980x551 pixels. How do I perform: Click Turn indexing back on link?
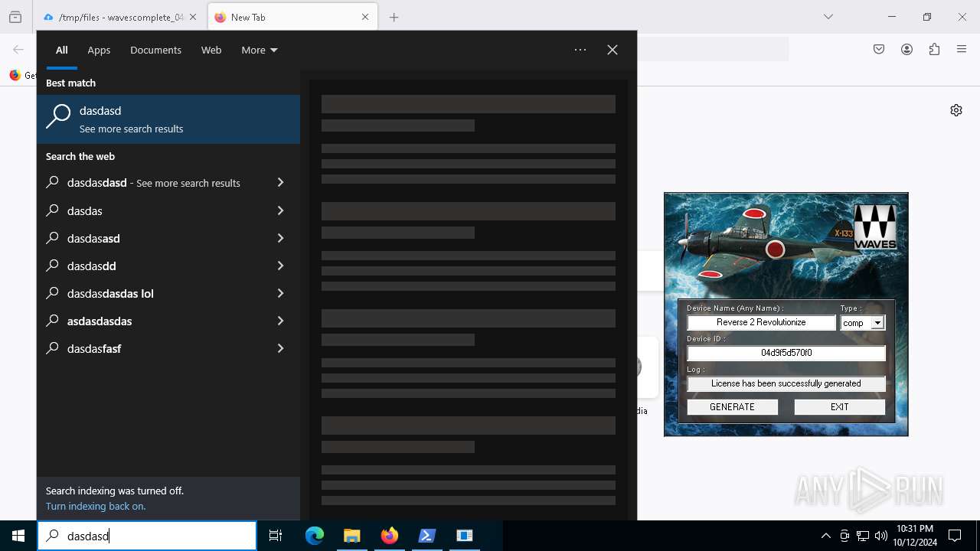tap(96, 506)
